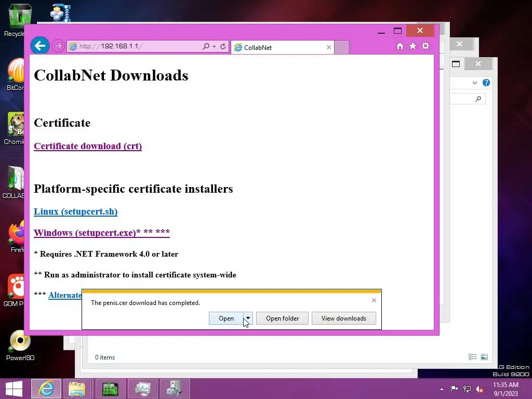532x399 pixels.
Task: Click the Open folder button
Action: (282, 318)
